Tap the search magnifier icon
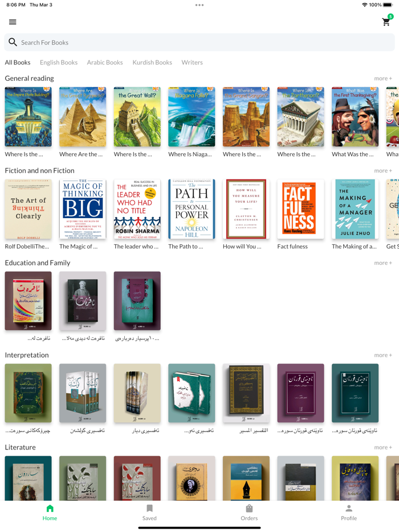 (13, 42)
